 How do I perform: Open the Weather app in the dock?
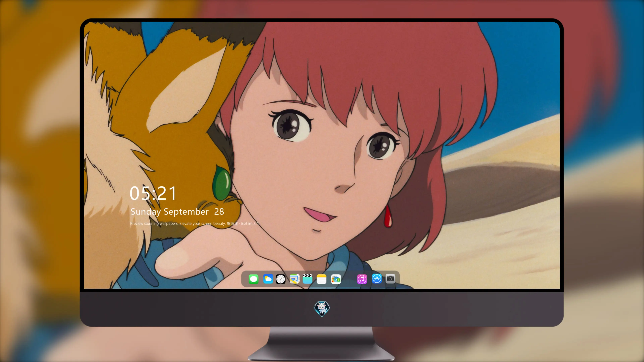coord(268,279)
